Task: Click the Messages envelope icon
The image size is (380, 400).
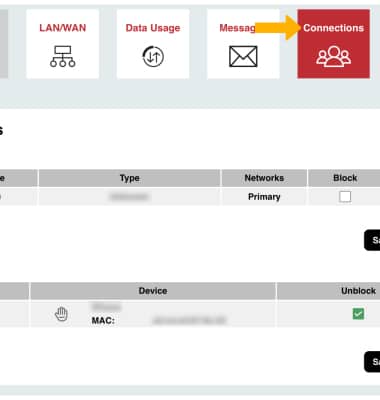Action: coord(243,56)
